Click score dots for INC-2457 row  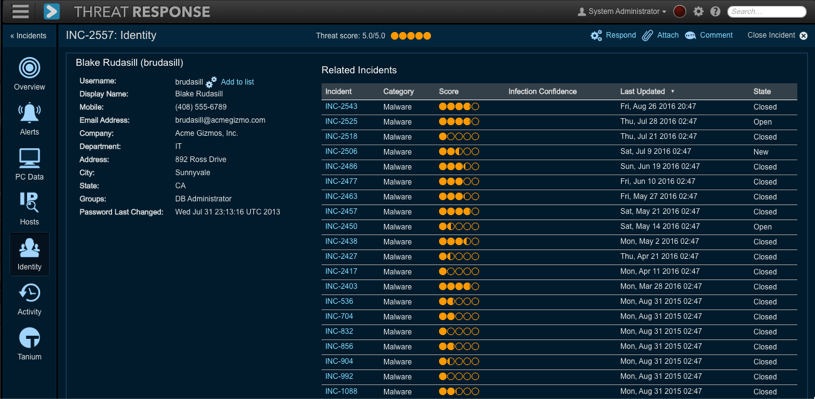459,211
